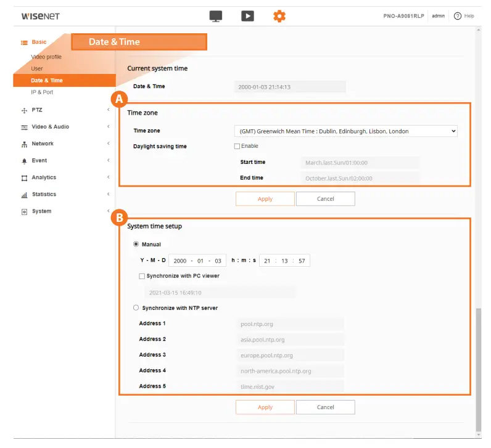
Task: Click NTP Address 5 time.nist.gov field
Action: [x=291, y=386]
